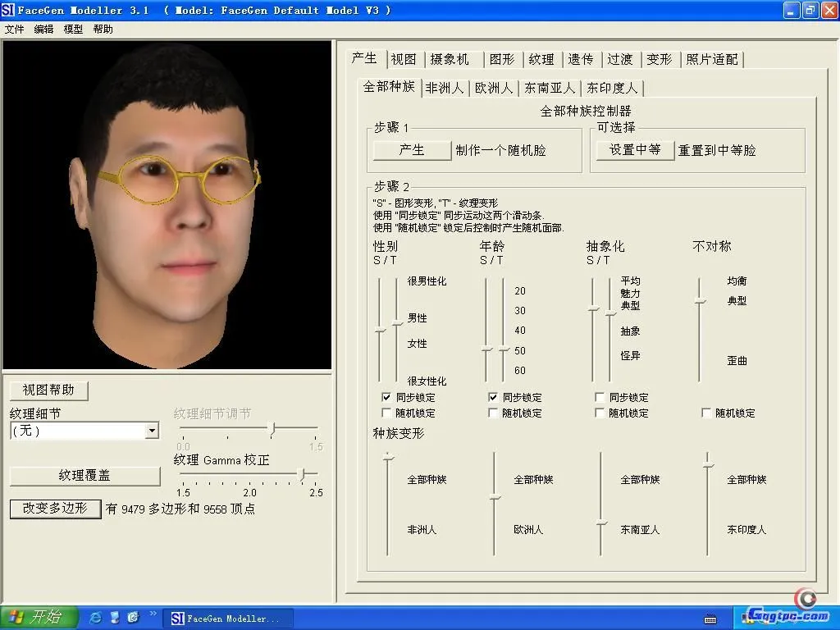
Task: Click the 纹理 Gamma 校正 slider handle
Action: click(303, 474)
